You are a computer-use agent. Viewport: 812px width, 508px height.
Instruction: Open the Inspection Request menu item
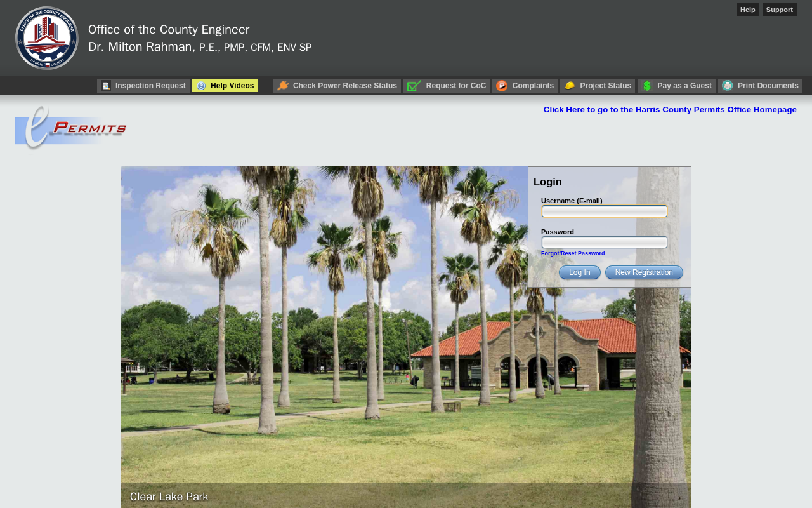[143, 86]
